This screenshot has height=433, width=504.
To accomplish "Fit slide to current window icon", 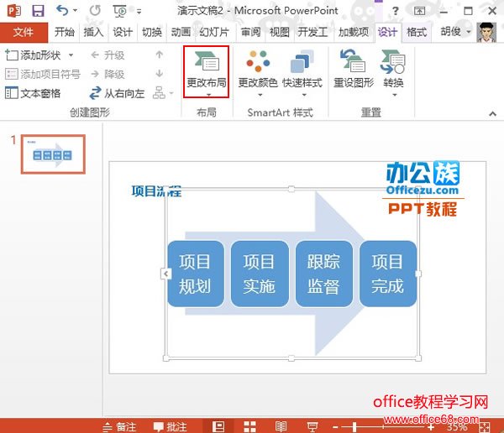I will tap(484, 427).
